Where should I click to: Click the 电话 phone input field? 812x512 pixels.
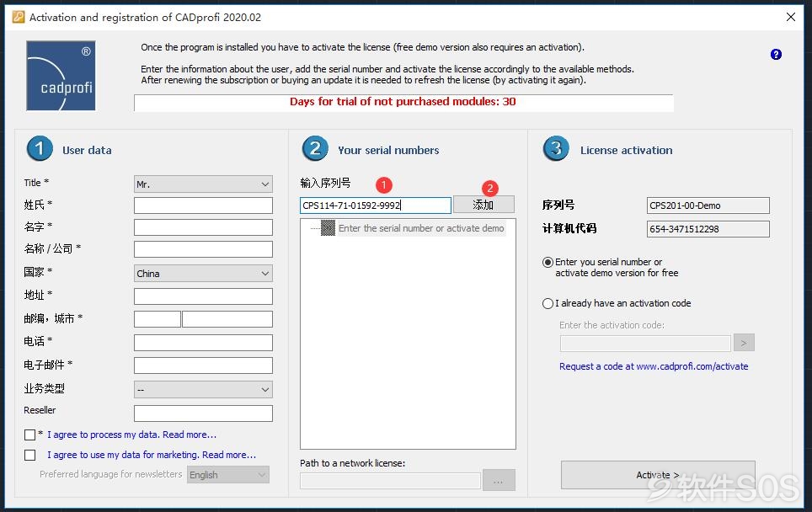tap(203, 343)
